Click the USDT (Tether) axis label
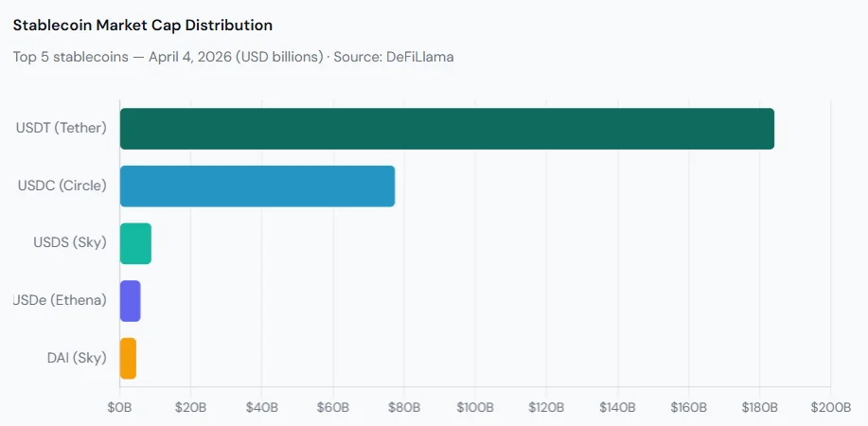 pyautogui.click(x=62, y=129)
